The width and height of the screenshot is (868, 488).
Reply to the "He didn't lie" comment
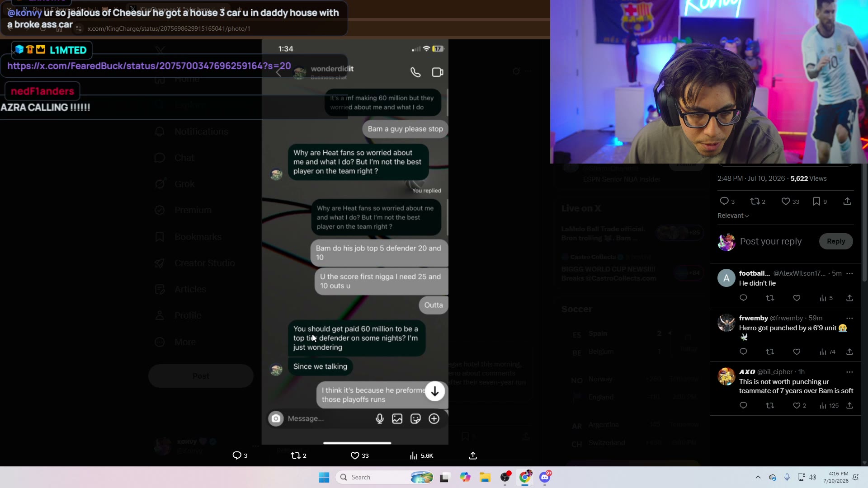tap(743, 298)
